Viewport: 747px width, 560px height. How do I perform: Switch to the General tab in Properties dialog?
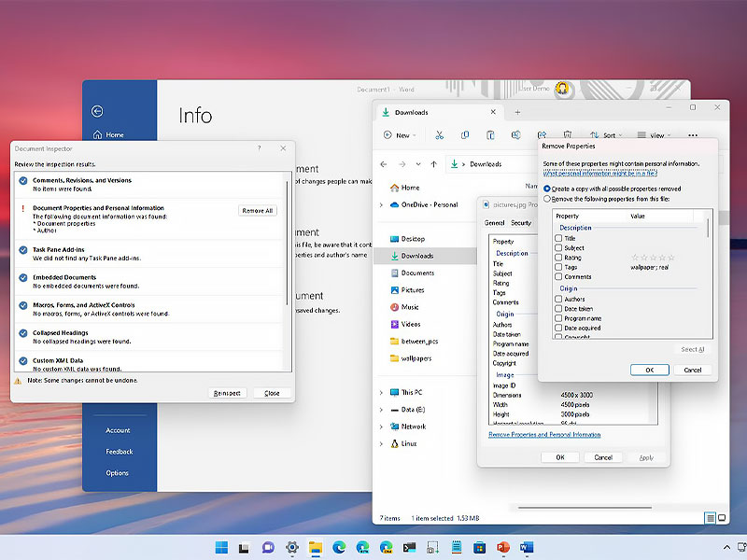click(x=494, y=223)
